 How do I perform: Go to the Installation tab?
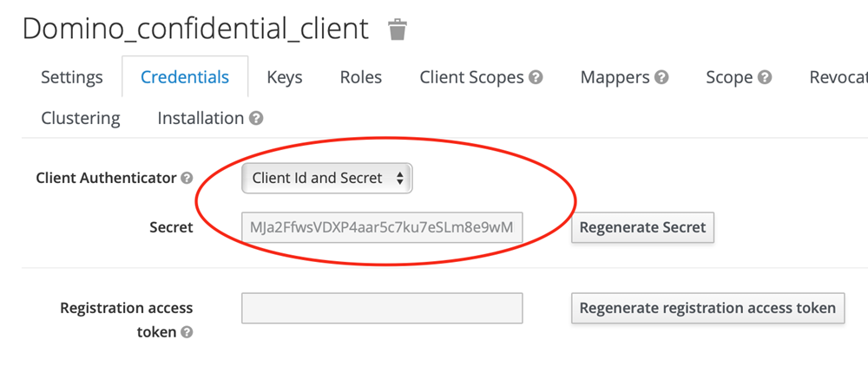[x=201, y=118]
